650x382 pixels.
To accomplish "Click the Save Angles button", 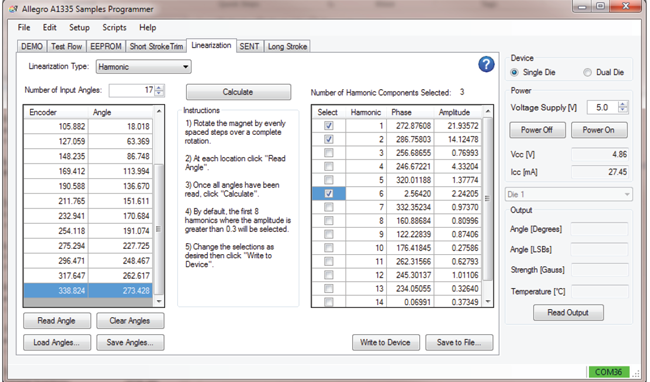I will point(130,343).
